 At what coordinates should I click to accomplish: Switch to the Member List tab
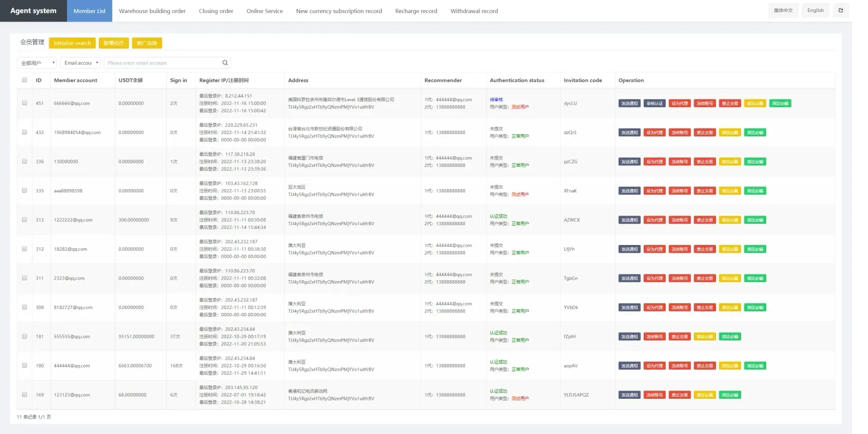pos(90,11)
